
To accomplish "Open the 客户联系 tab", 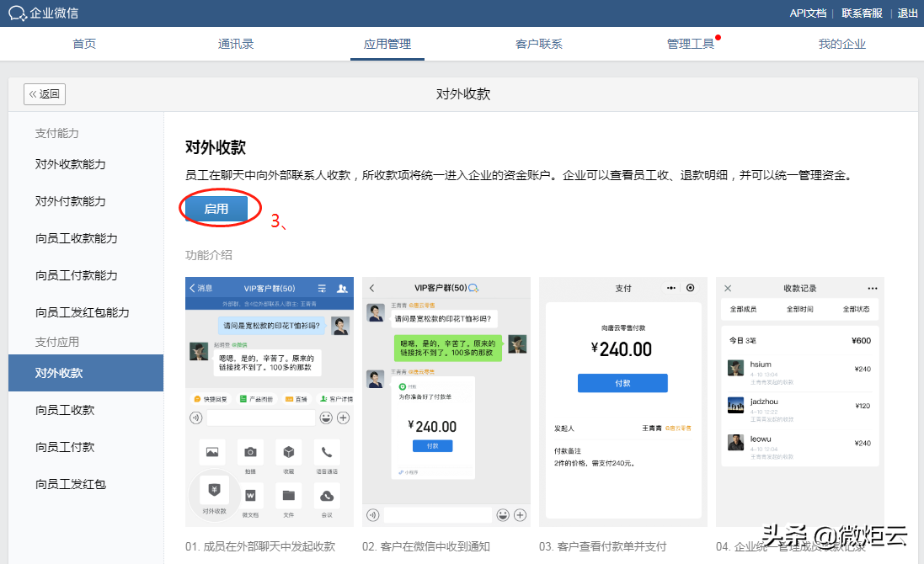I will click(538, 44).
